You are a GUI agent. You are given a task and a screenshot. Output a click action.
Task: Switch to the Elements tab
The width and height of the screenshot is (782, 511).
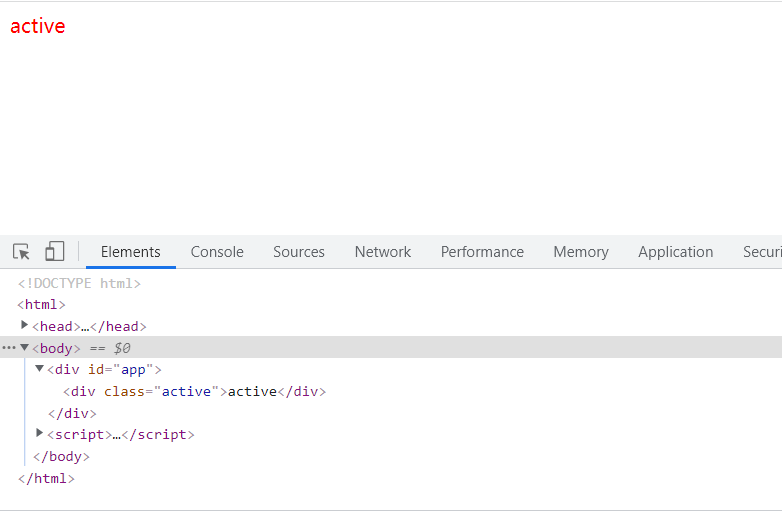click(131, 252)
